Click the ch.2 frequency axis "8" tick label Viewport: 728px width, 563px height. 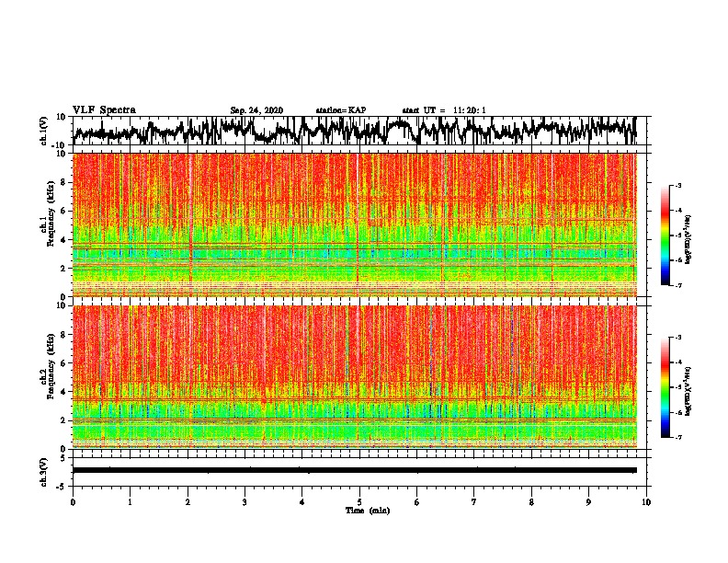coord(63,335)
